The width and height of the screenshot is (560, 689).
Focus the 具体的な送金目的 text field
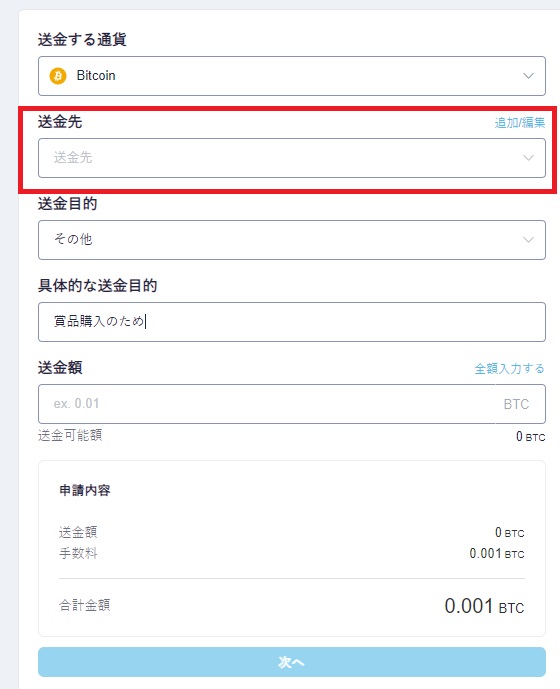(292, 322)
